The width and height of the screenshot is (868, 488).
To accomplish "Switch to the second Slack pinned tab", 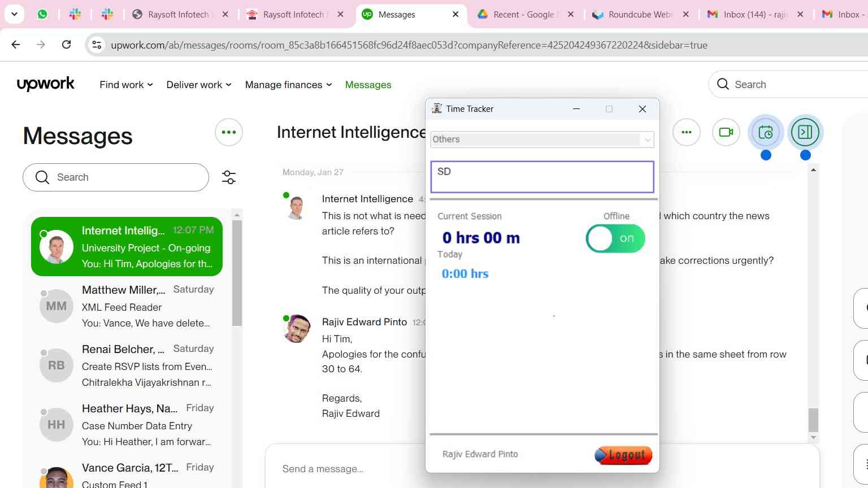I will click(107, 14).
